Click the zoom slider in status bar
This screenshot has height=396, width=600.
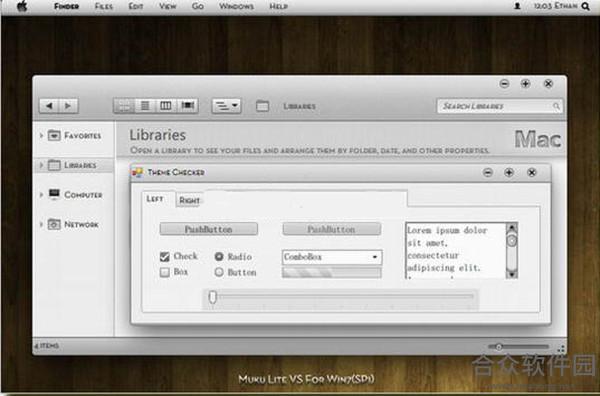click(518, 347)
